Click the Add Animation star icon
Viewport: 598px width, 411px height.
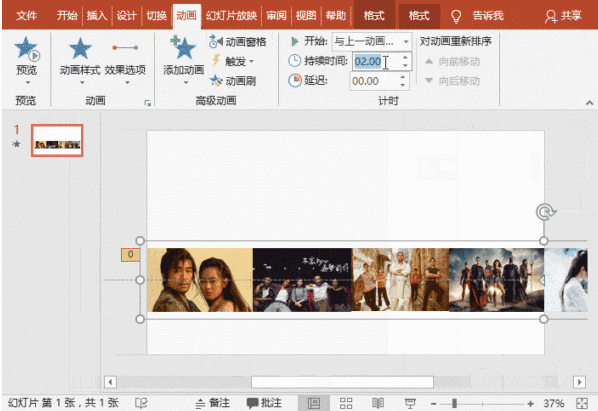tap(183, 48)
